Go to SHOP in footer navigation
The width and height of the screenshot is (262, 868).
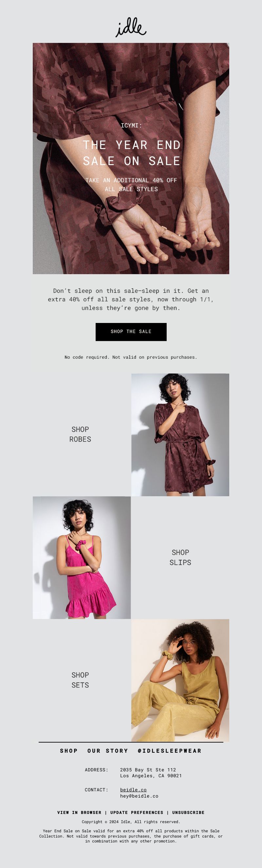69,751
